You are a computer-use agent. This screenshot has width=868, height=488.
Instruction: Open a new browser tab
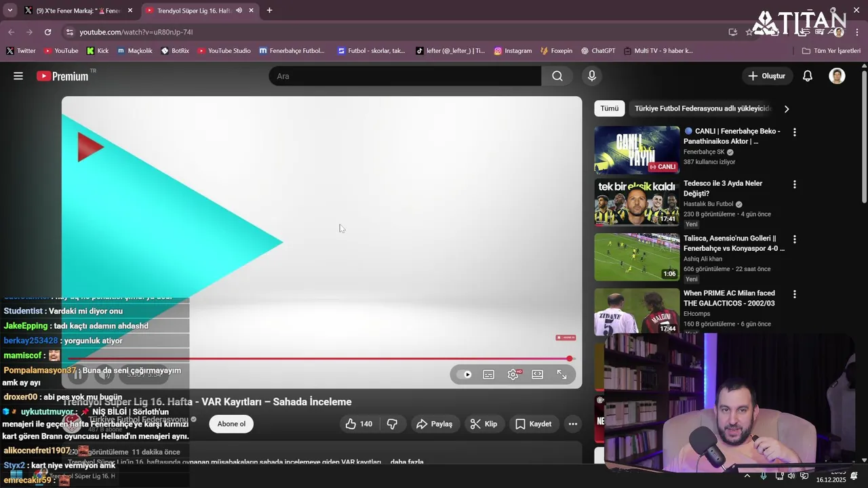click(x=269, y=10)
